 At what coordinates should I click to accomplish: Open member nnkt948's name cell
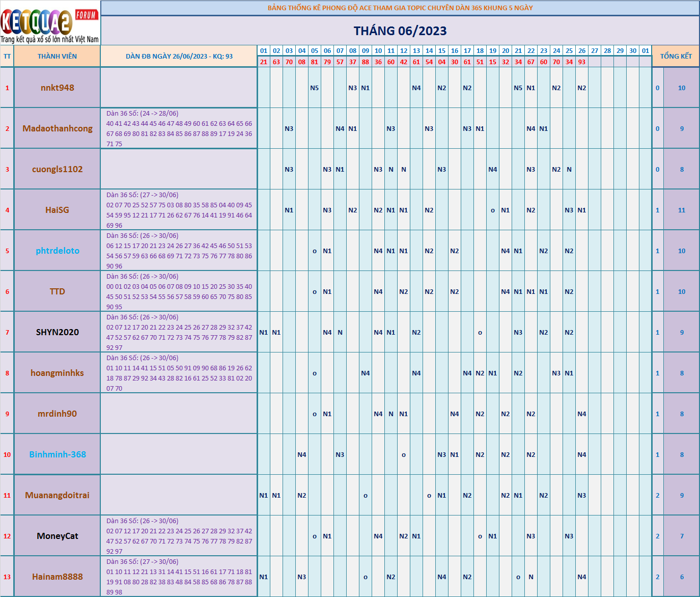click(57, 88)
